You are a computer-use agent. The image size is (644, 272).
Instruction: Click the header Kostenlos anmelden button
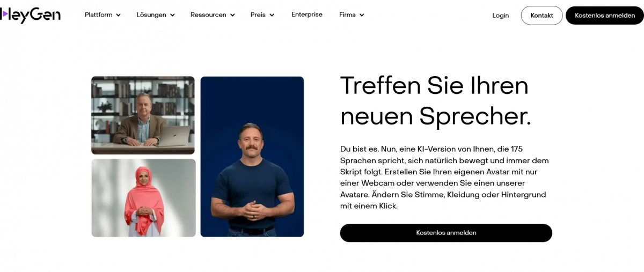(x=605, y=16)
